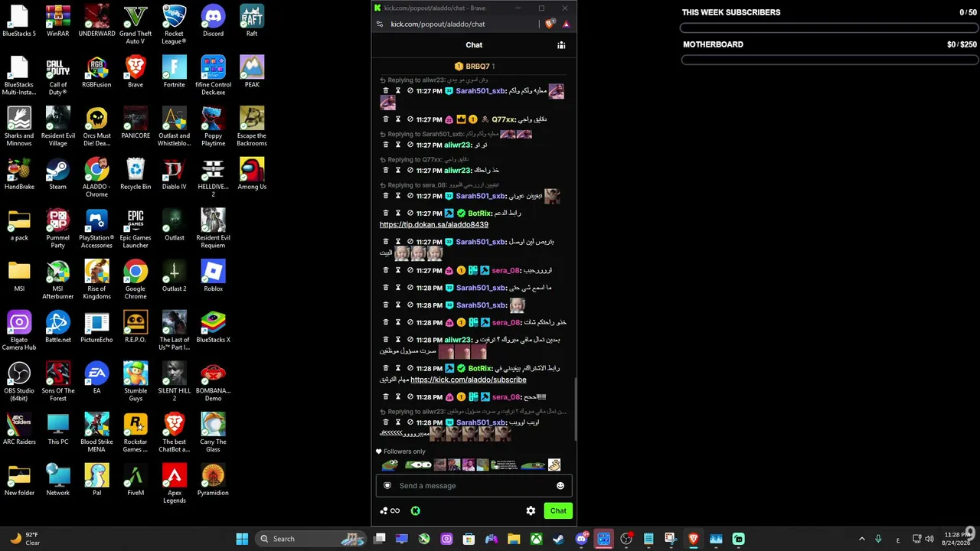Send message with the green Chat button
Viewport: 980px width, 551px height.
coord(558,510)
